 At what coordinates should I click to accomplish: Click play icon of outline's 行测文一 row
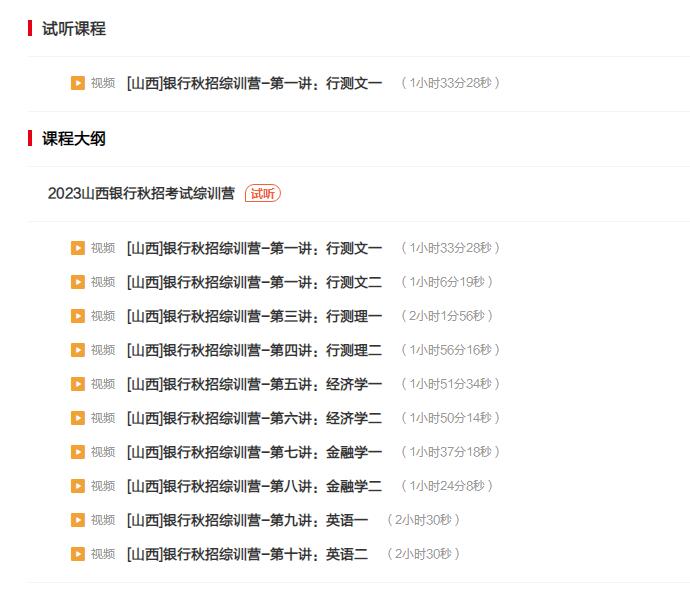(x=78, y=248)
